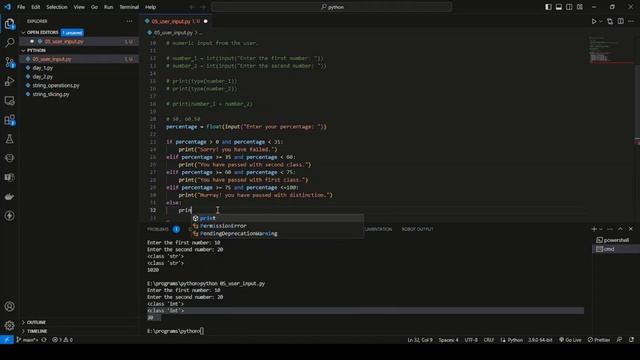Switch to the Problems panel tab
Screen dimensions: 640x360
(158, 229)
